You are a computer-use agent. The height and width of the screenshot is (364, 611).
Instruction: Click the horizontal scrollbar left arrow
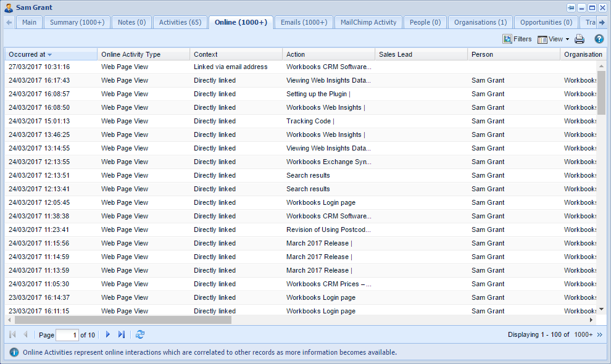click(9, 320)
